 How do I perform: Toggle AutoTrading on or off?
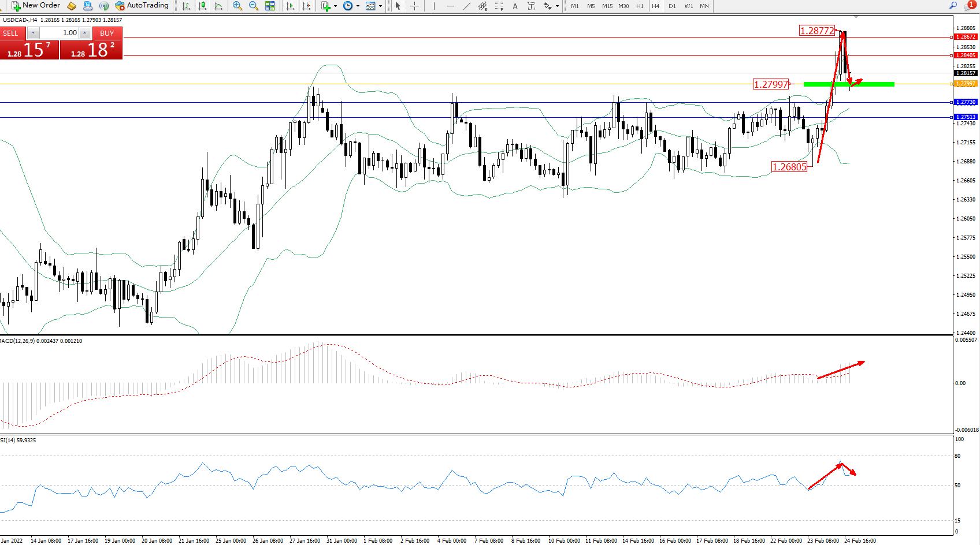tap(142, 6)
